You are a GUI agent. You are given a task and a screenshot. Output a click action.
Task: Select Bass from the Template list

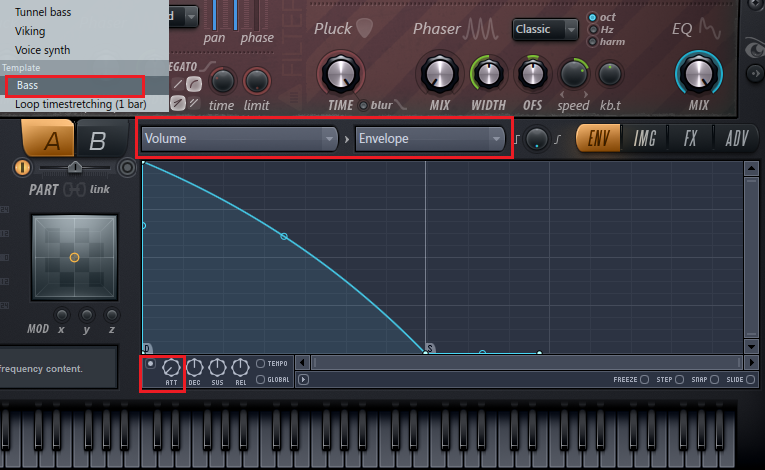coord(28,85)
